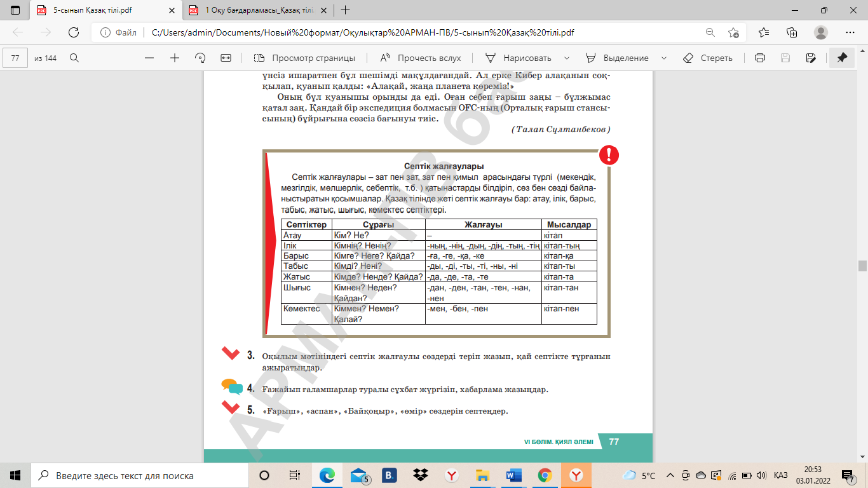Viewport: 868px width, 488px height.
Task: Click the Save As icon in the PDF toolbar
Action: click(811, 58)
